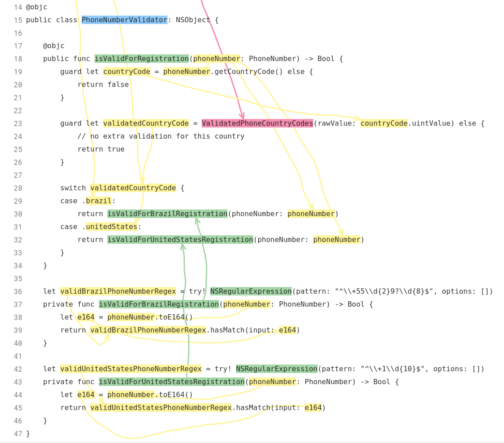Click the e164 input argument on line 39
Screen dimensions: 504x443
click(287, 330)
